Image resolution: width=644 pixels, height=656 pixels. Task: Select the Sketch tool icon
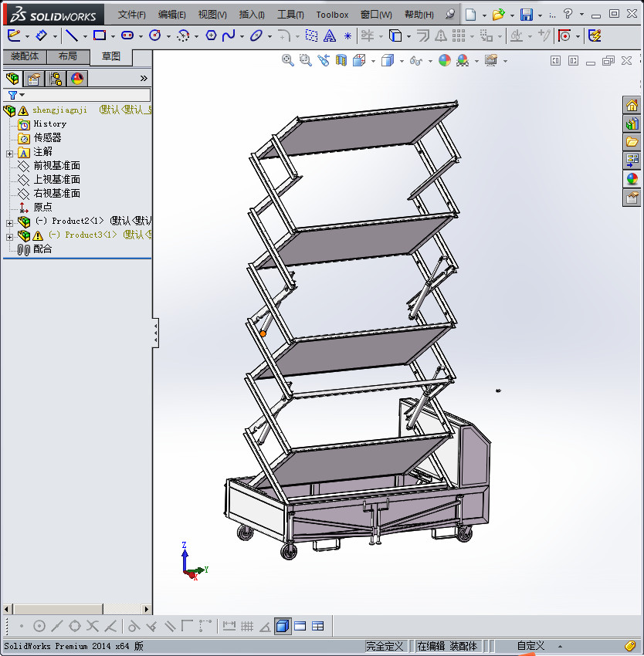(14, 36)
